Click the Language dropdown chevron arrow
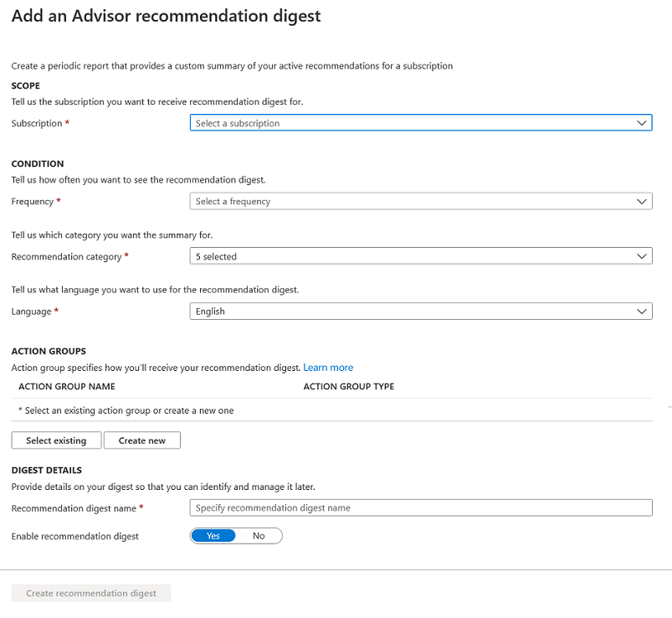The height and width of the screenshot is (618, 672). [641, 312]
